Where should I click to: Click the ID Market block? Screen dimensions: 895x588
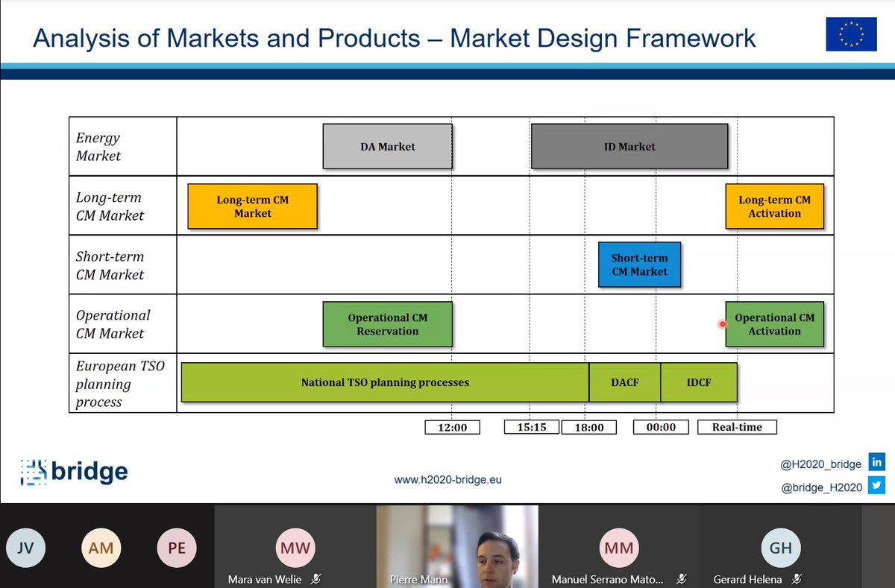click(629, 146)
